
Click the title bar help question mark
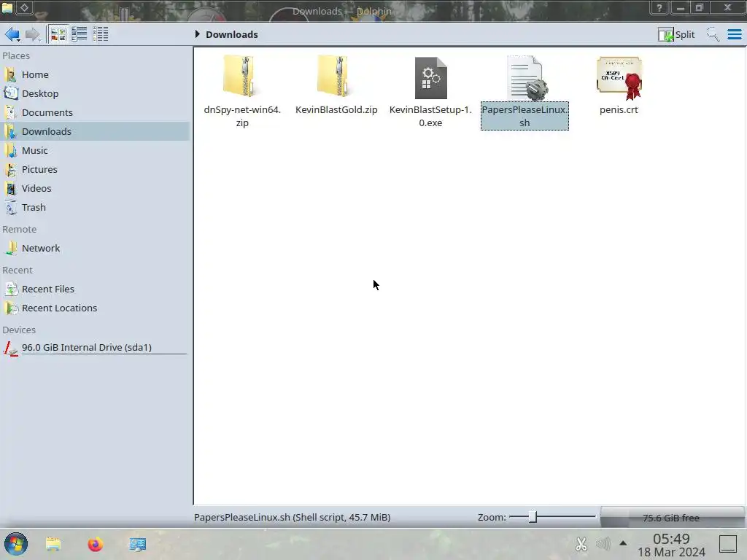pyautogui.click(x=659, y=7)
